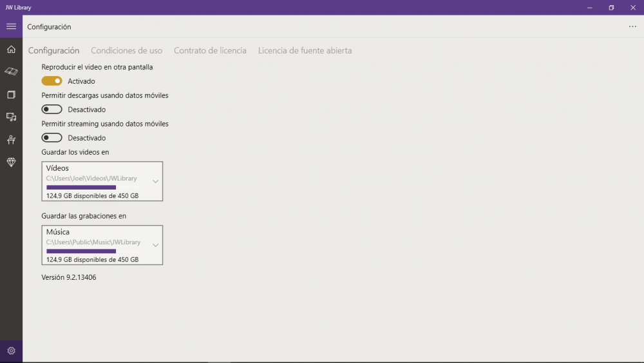Viewport: 644px width, 363px height.
Task: Enable Permitir descargas usando datos móviles
Action: pyautogui.click(x=52, y=110)
